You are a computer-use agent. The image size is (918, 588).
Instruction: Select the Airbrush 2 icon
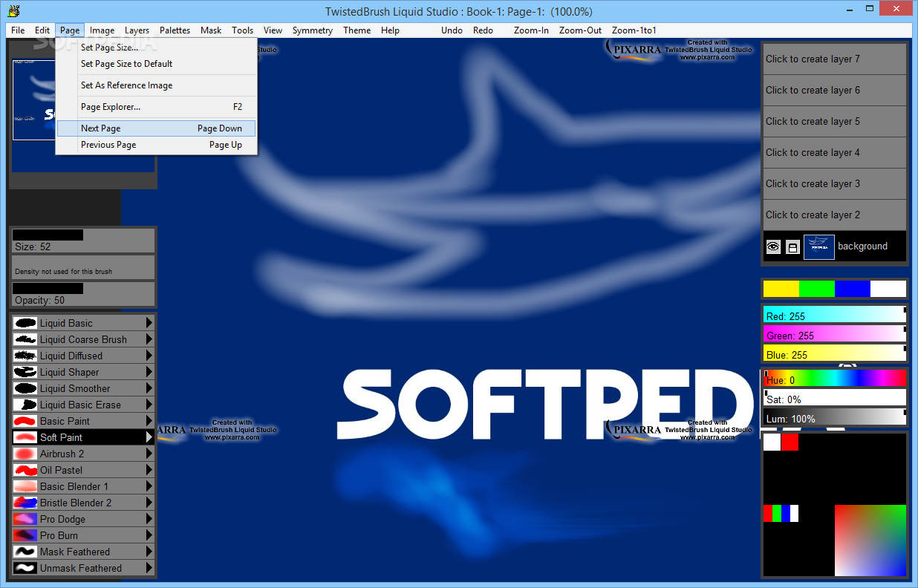pos(25,454)
